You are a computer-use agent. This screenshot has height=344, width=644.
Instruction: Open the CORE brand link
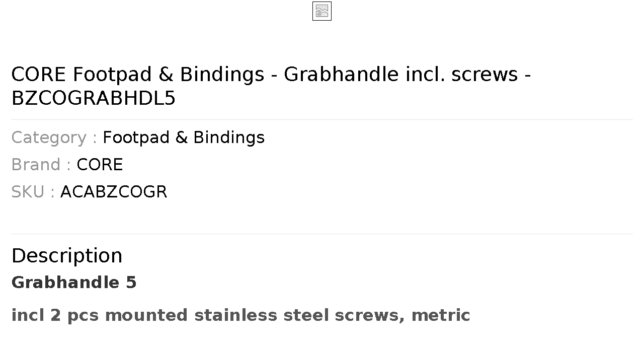click(100, 165)
